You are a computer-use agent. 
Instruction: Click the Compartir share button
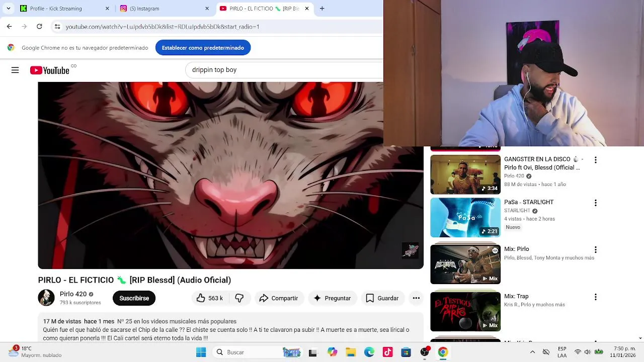point(279,298)
